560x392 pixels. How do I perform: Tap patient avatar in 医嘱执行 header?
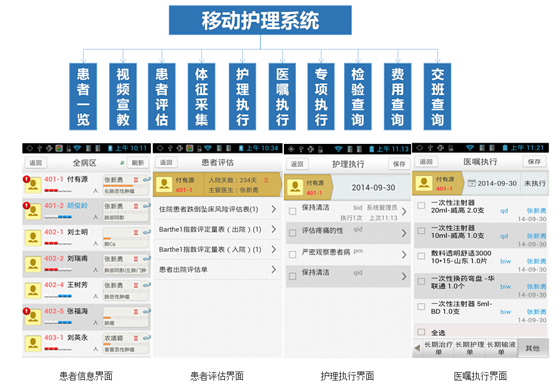pos(424,184)
